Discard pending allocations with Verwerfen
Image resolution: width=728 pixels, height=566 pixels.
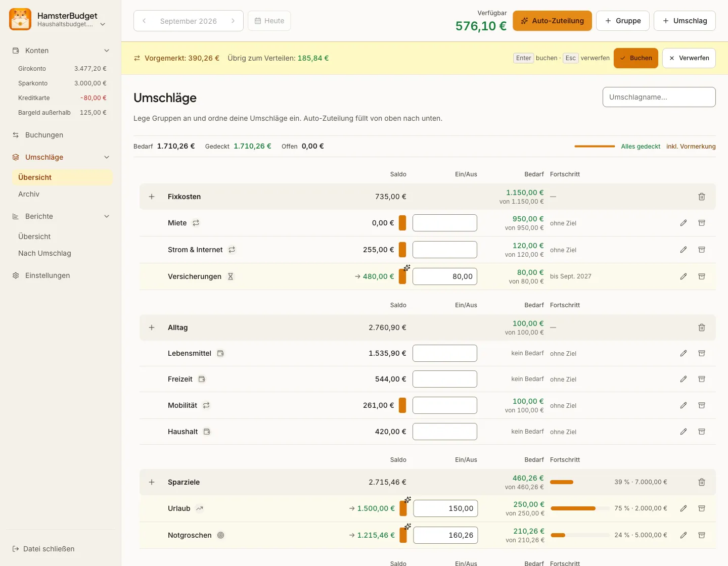(x=689, y=58)
